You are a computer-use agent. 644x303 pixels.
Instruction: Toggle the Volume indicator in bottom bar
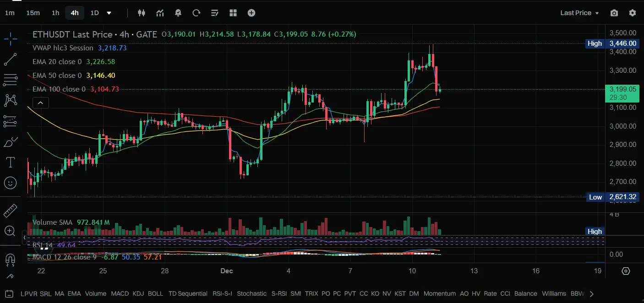click(96, 293)
